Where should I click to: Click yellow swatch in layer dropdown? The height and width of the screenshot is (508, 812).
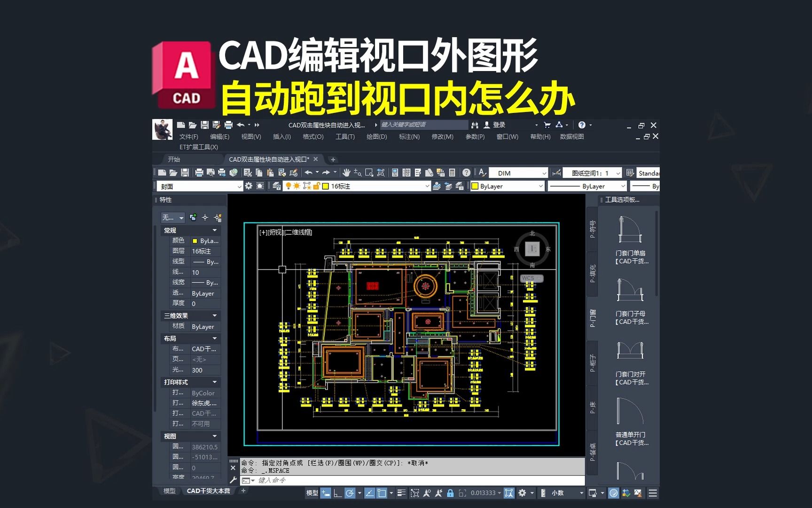[x=325, y=186]
